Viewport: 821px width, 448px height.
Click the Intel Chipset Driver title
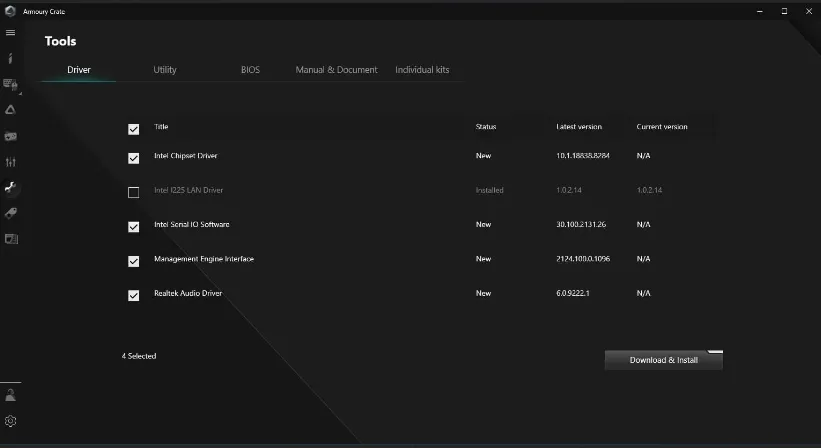pos(185,155)
